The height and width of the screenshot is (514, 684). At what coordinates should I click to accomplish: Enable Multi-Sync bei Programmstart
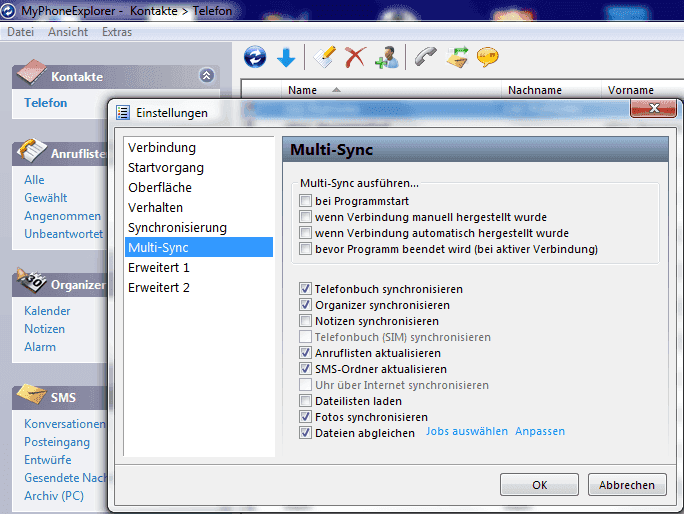(x=305, y=201)
